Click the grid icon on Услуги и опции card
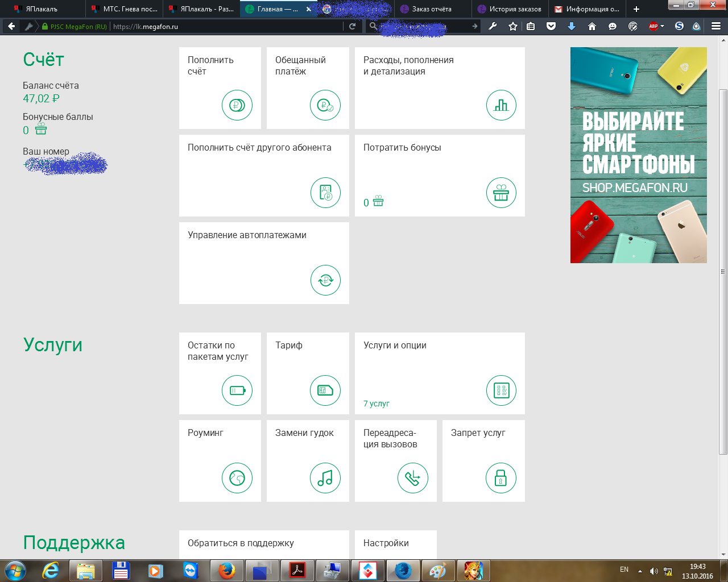The width and height of the screenshot is (728, 582). (501, 390)
